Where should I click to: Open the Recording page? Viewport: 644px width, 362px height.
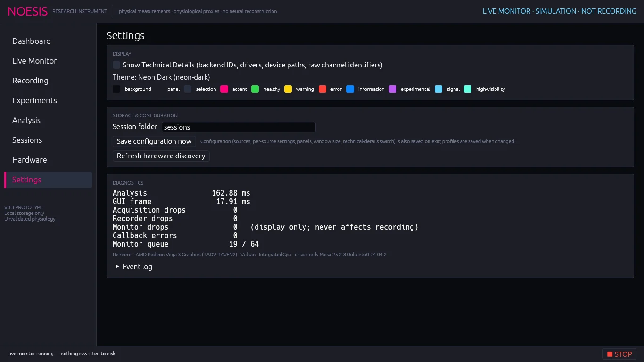(x=48, y=81)
